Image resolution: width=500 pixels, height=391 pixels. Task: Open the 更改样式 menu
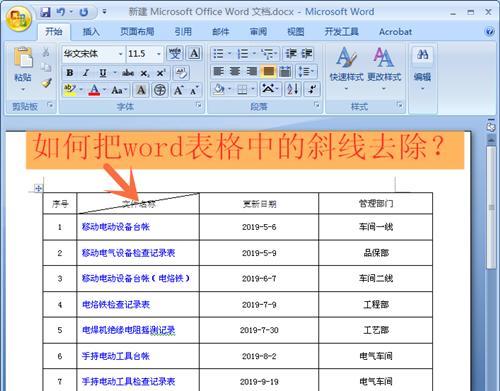coord(384,69)
